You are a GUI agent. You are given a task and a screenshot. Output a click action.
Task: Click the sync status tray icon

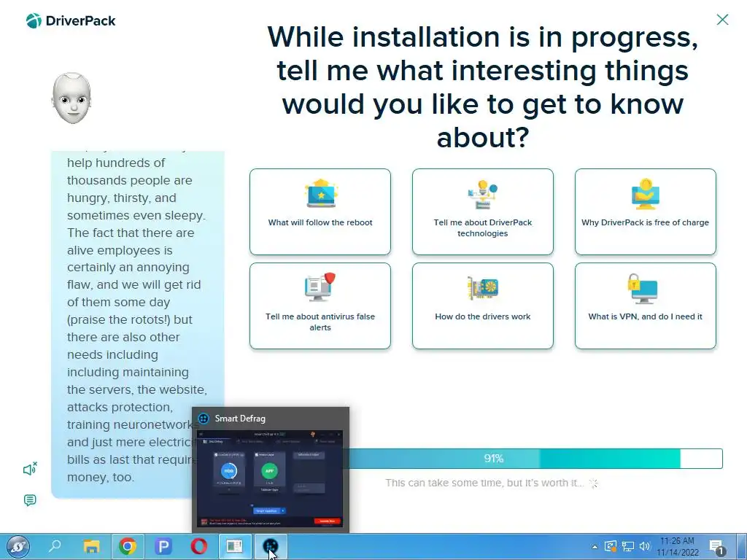click(x=611, y=546)
